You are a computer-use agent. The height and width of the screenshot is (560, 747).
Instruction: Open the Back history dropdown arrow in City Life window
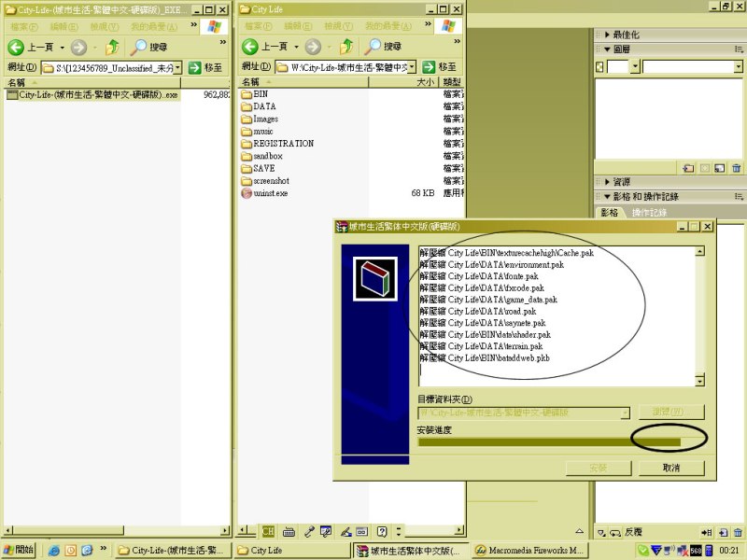(296, 47)
